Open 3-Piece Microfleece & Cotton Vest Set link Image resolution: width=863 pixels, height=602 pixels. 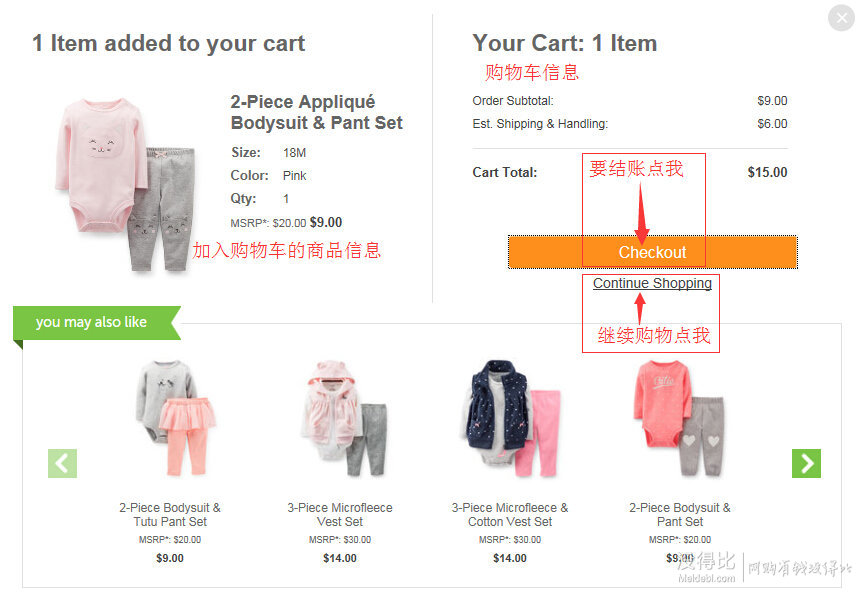(x=510, y=515)
